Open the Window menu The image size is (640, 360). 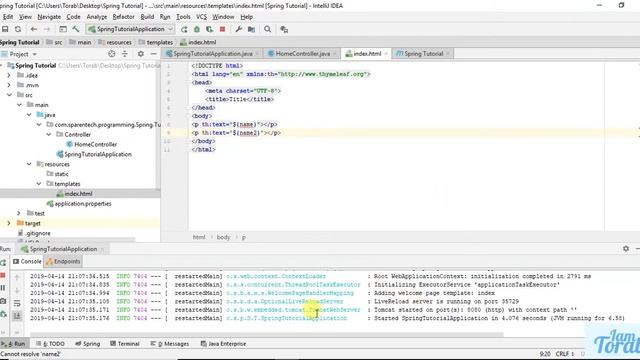(x=223, y=17)
